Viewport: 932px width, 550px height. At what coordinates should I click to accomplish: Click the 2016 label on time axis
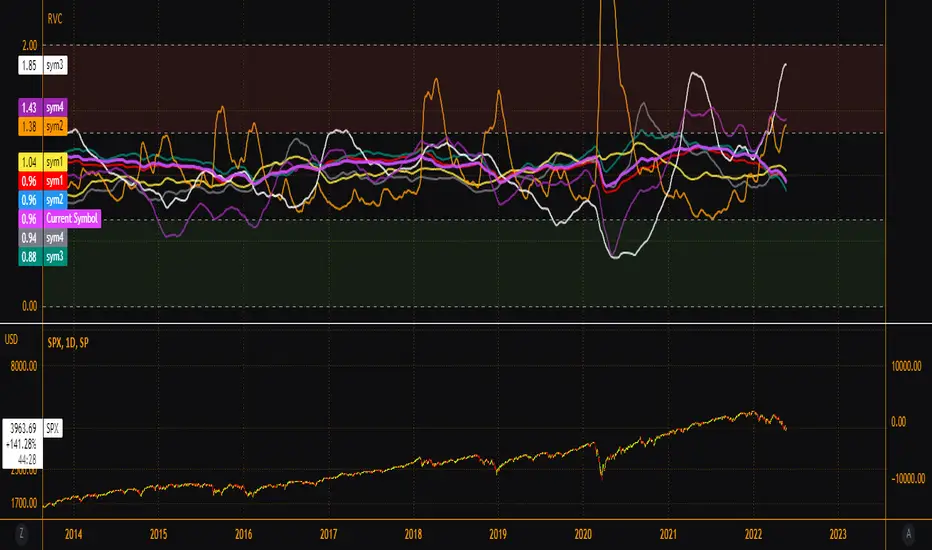point(244,534)
